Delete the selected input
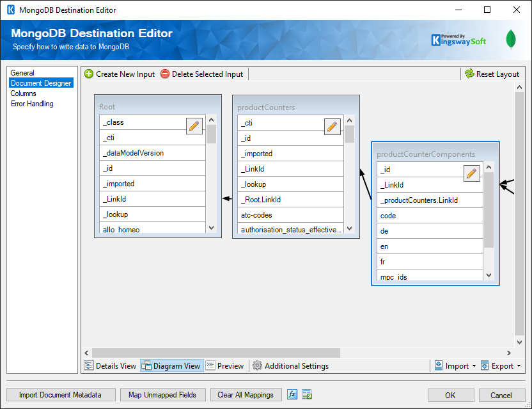The height and width of the screenshot is (409, 532). (201, 74)
